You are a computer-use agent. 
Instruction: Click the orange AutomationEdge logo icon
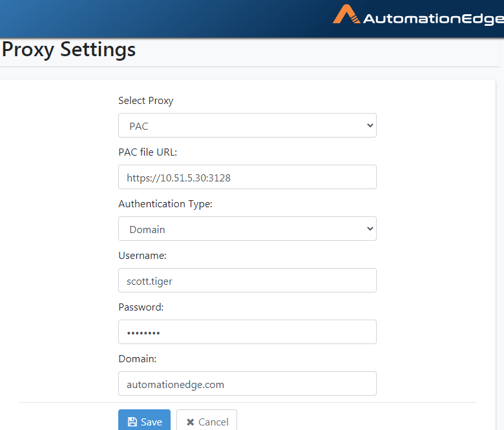pos(346,14)
